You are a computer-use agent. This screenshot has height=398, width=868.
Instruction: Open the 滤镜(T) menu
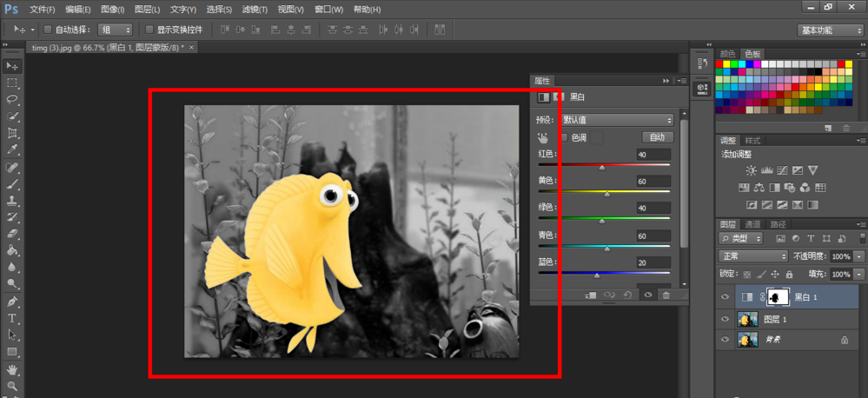click(255, 10)
